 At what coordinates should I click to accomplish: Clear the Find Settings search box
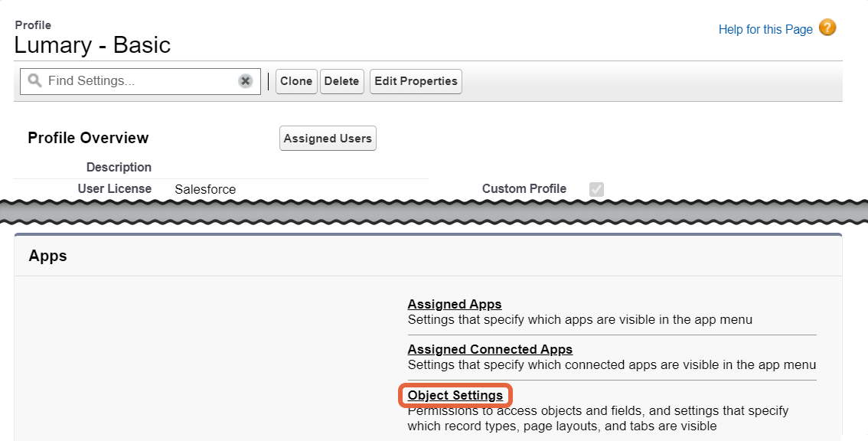pyautogui.click(x=245, y=81)
